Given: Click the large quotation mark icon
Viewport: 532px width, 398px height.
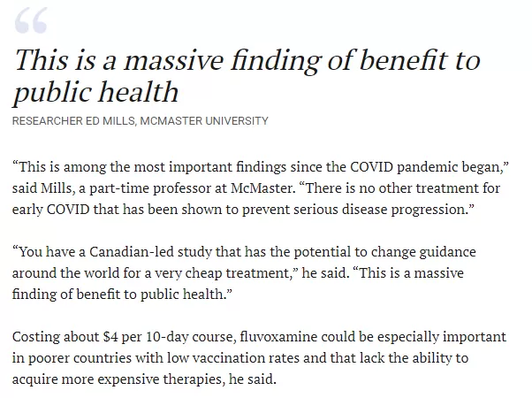Looking at the screenshot, I should tap(31, 20).
